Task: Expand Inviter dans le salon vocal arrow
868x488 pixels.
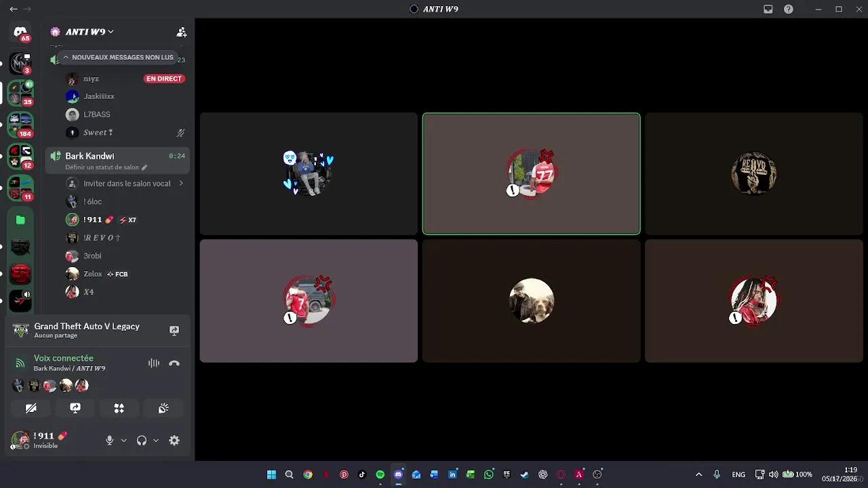Action: coord(181,184)
